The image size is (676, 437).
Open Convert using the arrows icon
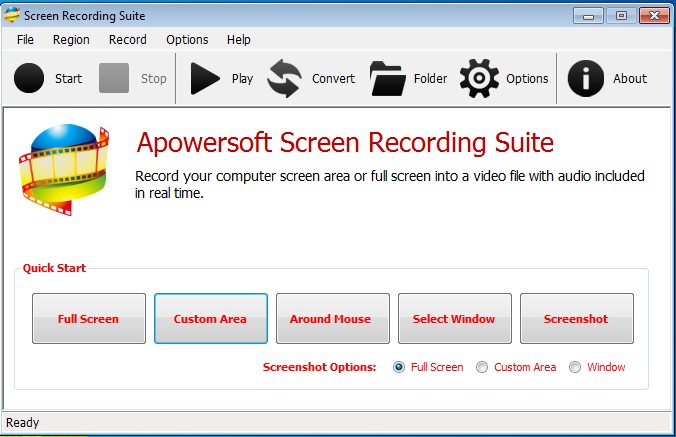pos(285,78)
